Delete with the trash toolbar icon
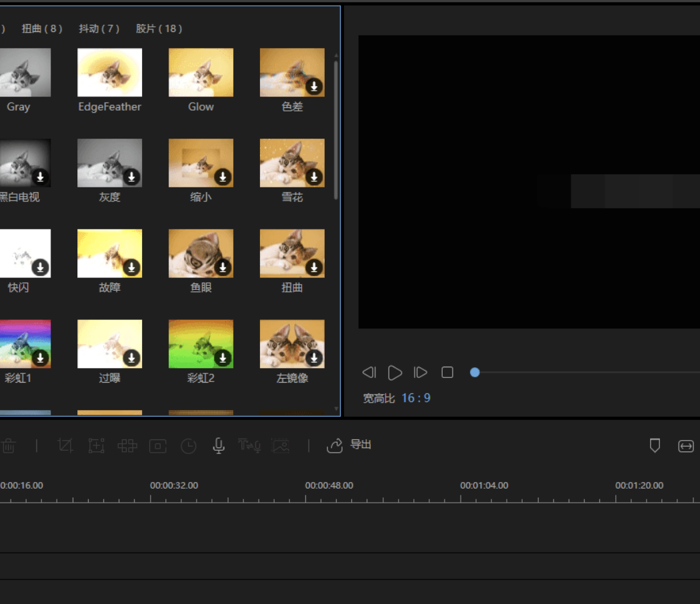Image resolution: width=700 pixels, height=604 pixels. (9, 445)
